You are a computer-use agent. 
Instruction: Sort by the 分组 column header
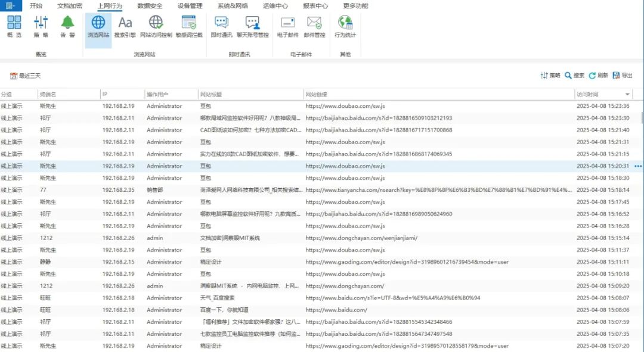point(18,94)
